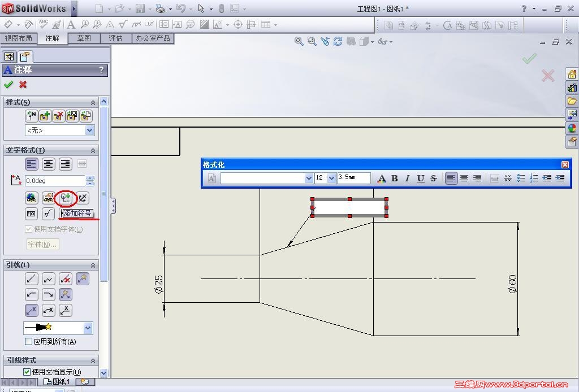Enable 应用到所有 checkbox
Viewport: 579px width, 392px height.
click(28, 342)
